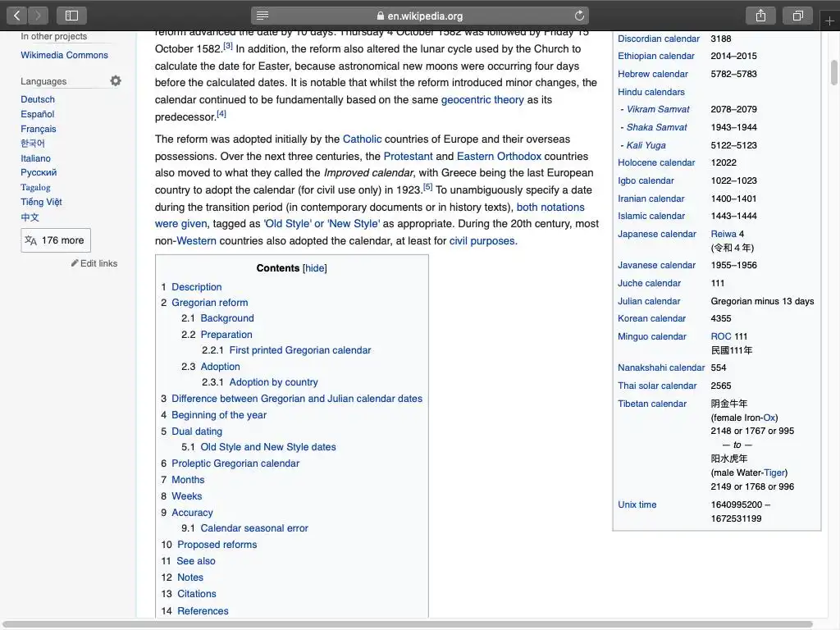Go to 14 References section
840x630 pixels.
[x=203, y=610]
